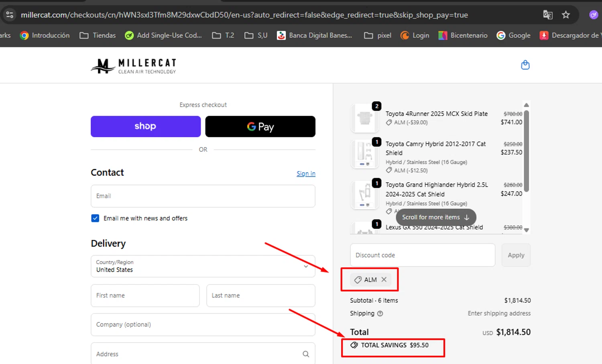Click the purple browser profile icon
Viewport: 602px width, 364px height.
pos(594,15)
